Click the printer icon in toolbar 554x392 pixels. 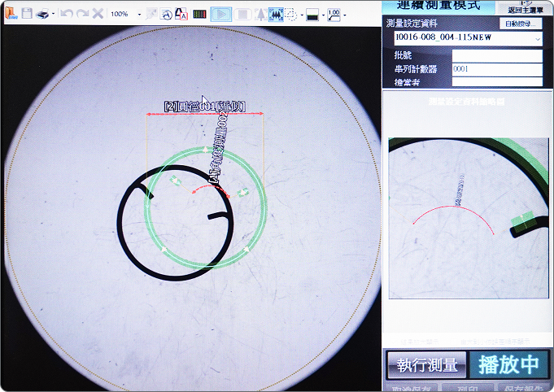44,14
